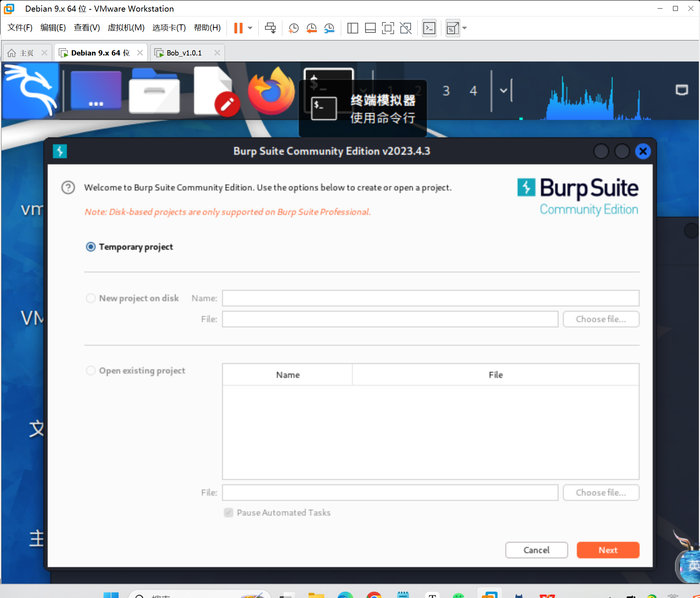Viewport: 700px width, 598px height.
Task: Open the show-desktop purple panel icon
Action: 96,90
